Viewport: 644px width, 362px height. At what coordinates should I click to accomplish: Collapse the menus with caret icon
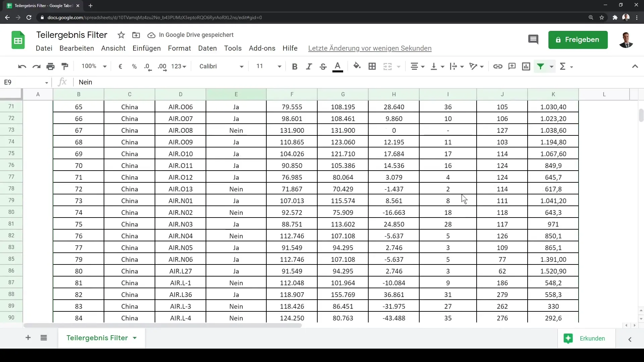(635, 66)
